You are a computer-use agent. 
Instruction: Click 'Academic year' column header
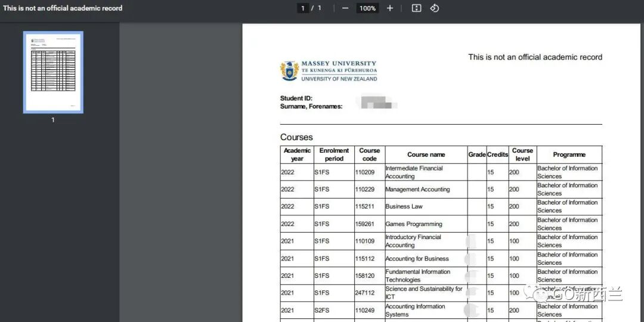click(297, 154)
